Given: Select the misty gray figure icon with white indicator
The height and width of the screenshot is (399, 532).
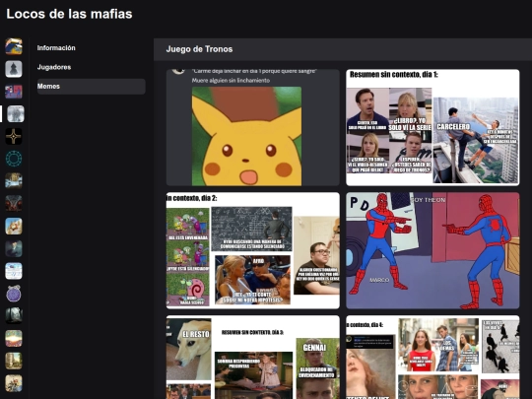Looking at the screenshot, I should click(x=16, y=113).
